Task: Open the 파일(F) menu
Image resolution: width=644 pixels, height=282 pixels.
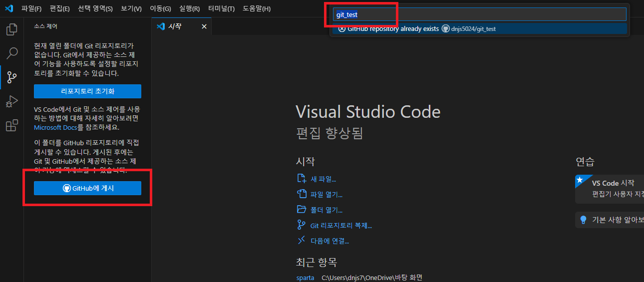Action: (x=31, y=8)
